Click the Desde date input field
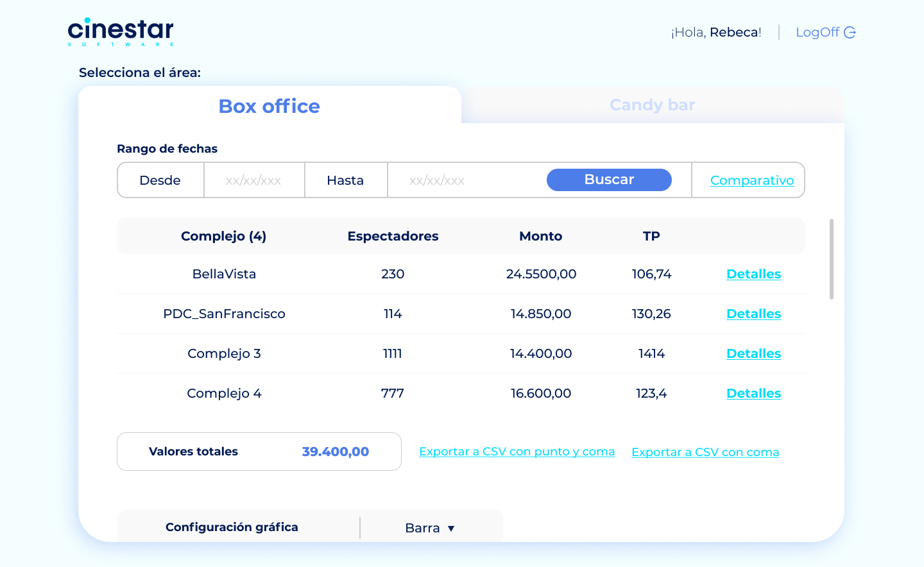The height and width of the screenshot is (567, 924). tap(254, 180)
